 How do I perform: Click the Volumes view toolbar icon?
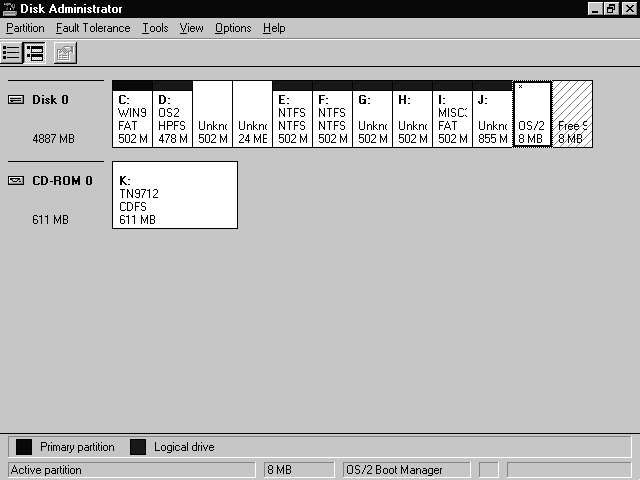coord(12,53)
